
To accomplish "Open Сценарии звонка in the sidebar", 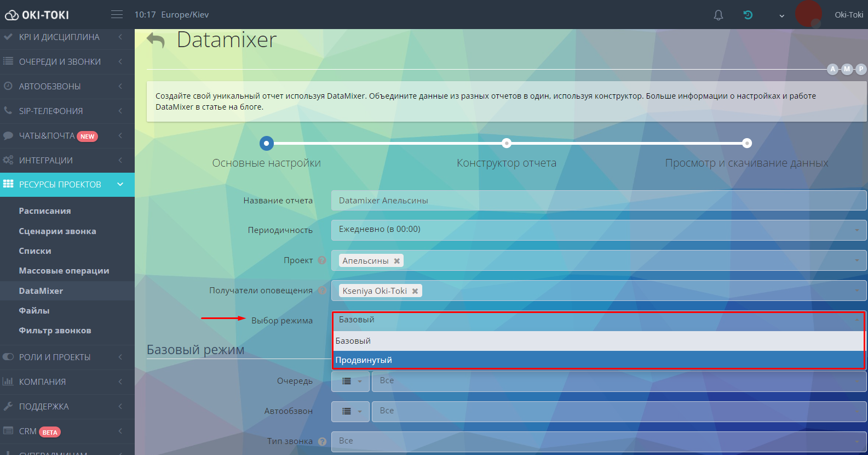I will pyautogui.click(x=58, y=231).
